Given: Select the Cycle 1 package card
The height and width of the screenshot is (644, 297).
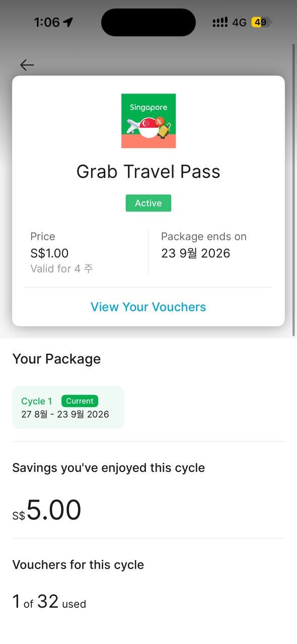Looking at the screenshot, I should (x=68, y=408).
